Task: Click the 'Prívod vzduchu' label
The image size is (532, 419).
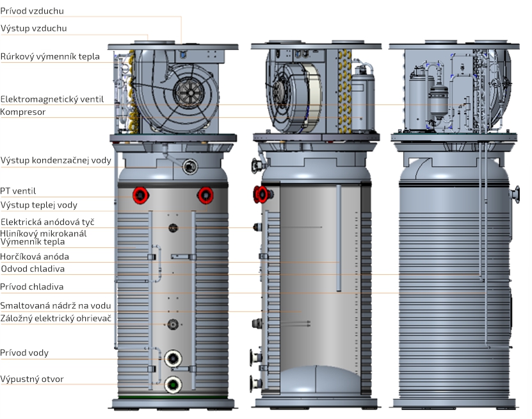Action: coord(32,11)
